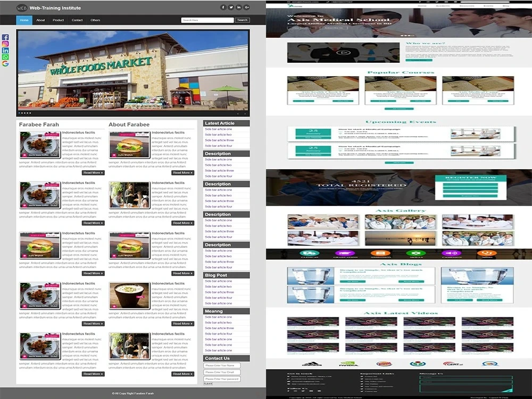Switch to the About tab in navigation
This screenshot has width=532, height=399.
click(x=41, y=20)
